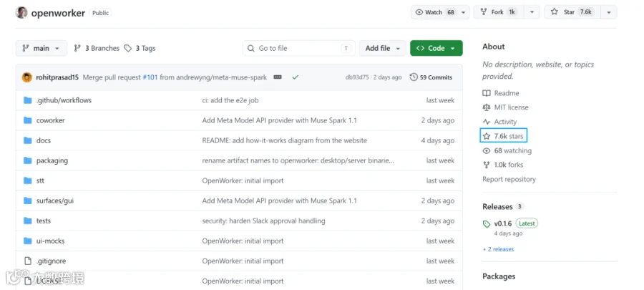Click the folder icon beside docs
The width and height of the screenshot is (644, 290).
[27, 140]
